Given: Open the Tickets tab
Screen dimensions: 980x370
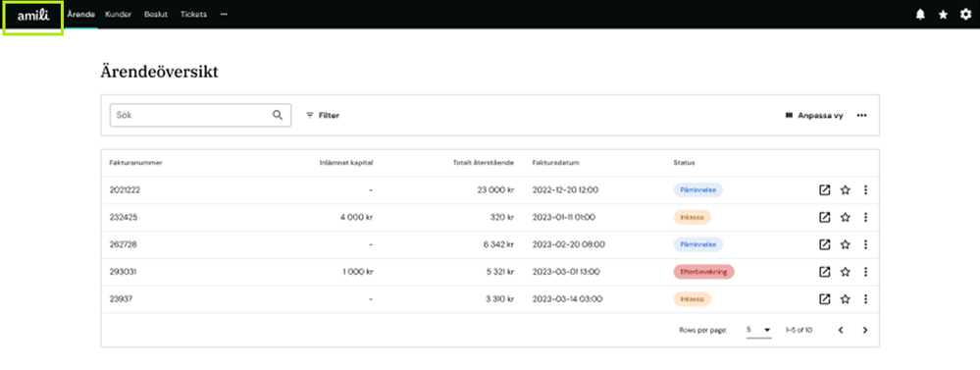Looking at the screenshot, I should (x=193, y=15).
